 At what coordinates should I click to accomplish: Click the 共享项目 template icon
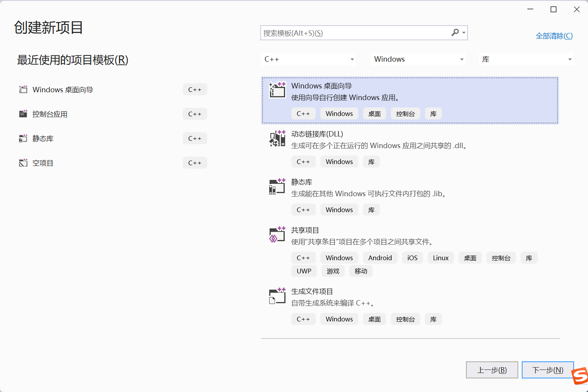[x=277, y=234]
